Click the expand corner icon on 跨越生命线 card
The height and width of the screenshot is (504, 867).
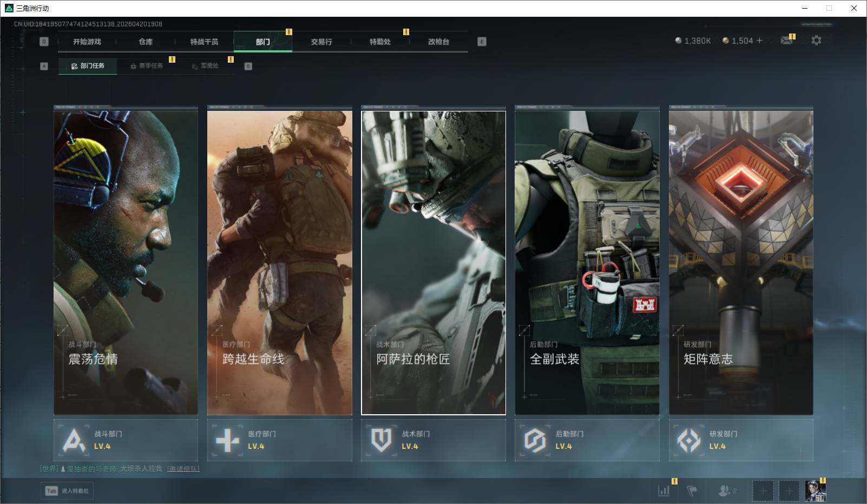pyautogui.click(x=216, y=330)
